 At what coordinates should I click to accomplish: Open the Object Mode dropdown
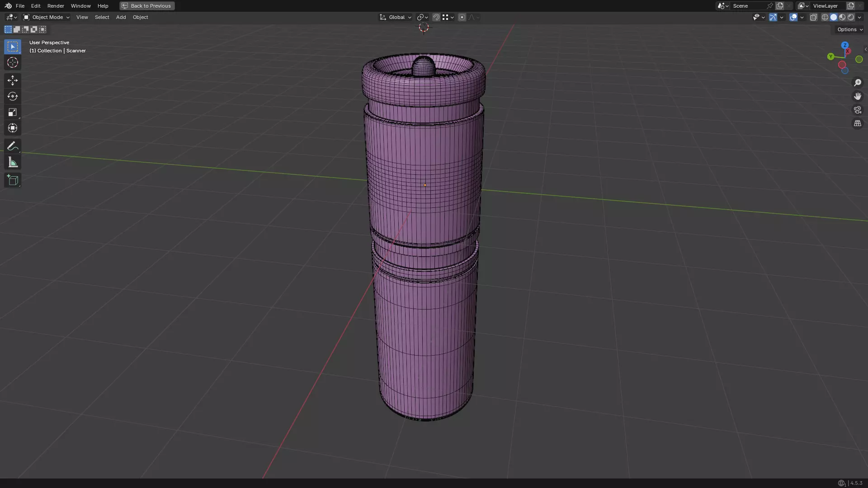(x=46, y=17)
